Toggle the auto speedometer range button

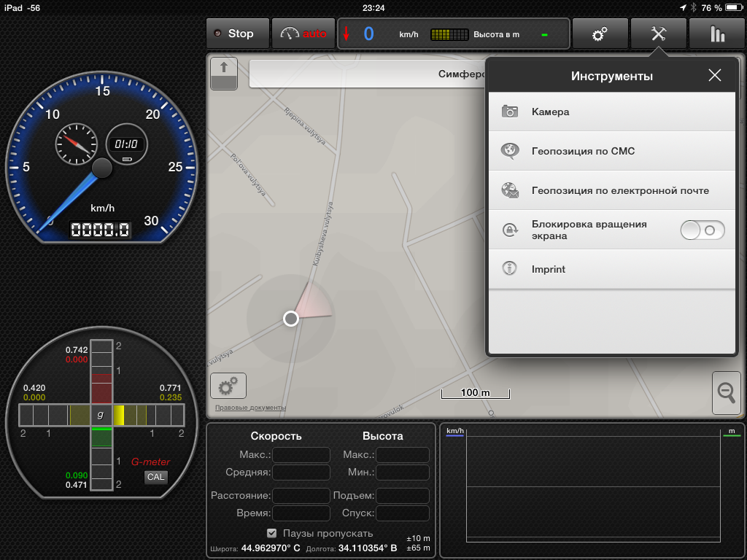[x=303, y=34]
